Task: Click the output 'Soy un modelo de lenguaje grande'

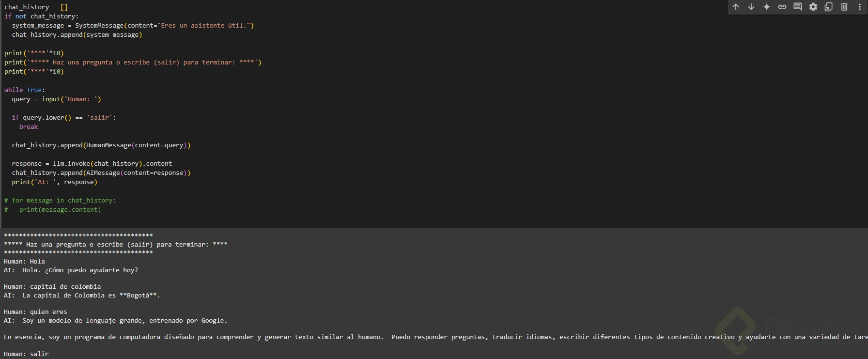Action: 124,321
